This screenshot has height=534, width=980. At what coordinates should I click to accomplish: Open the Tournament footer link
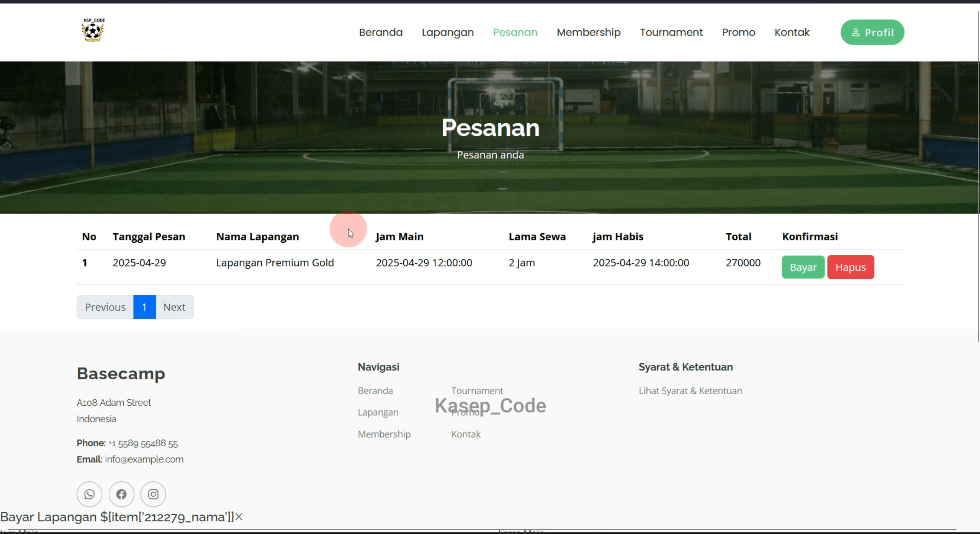(x=477, y=391)
